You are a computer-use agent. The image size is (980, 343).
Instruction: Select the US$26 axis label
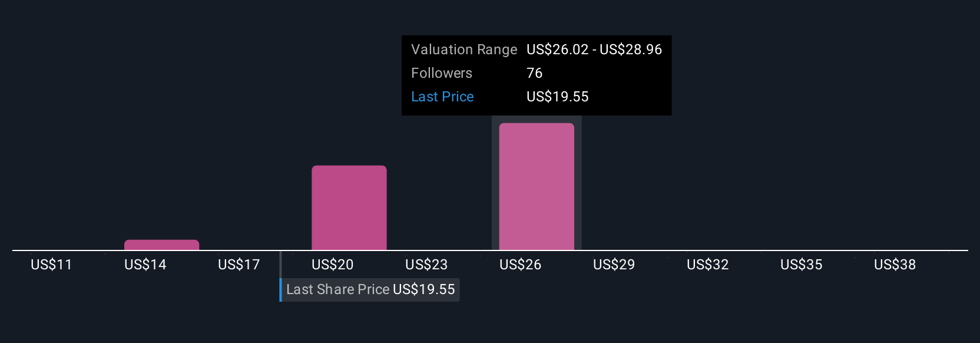(x=520, y=265)
